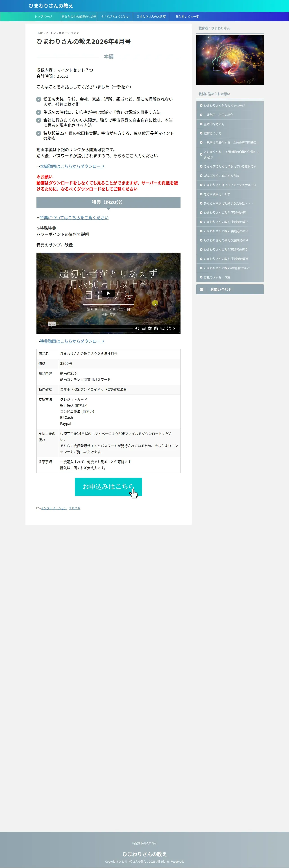Click envelope icon next to お問い合わせ
289x868 pixels.
(201, 289)
